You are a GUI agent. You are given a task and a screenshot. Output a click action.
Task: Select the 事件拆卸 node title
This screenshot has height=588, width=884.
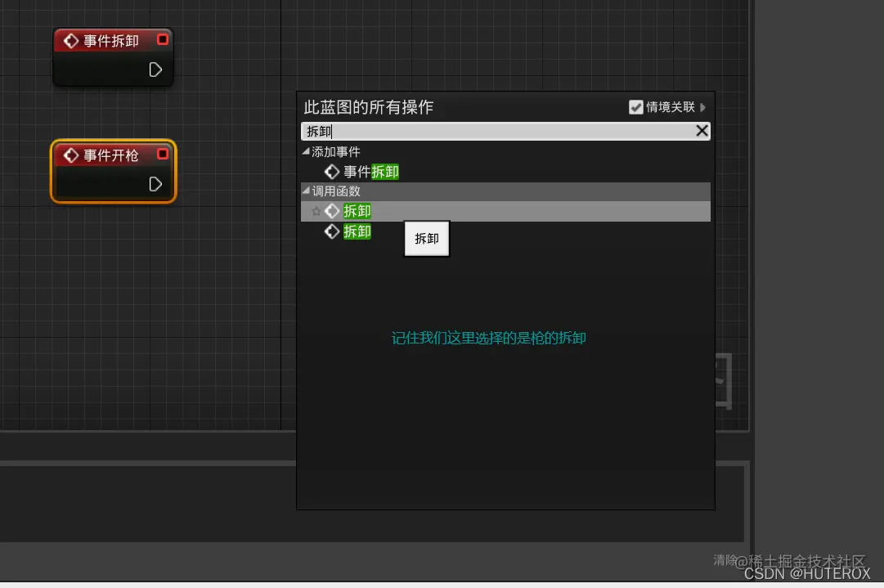[x=111, y=41]
